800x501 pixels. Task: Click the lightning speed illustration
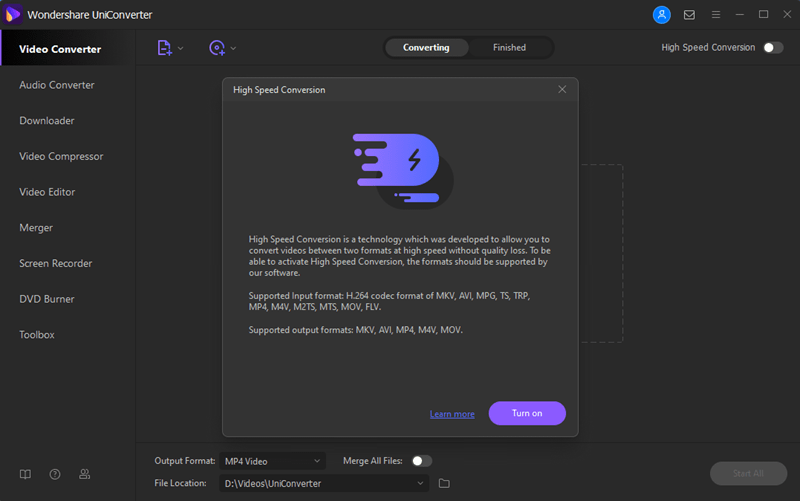(x=403, y=171)
